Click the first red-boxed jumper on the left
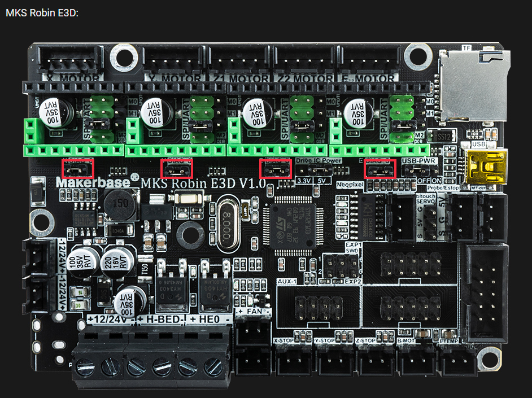532x398 pixels. (77, 169)
